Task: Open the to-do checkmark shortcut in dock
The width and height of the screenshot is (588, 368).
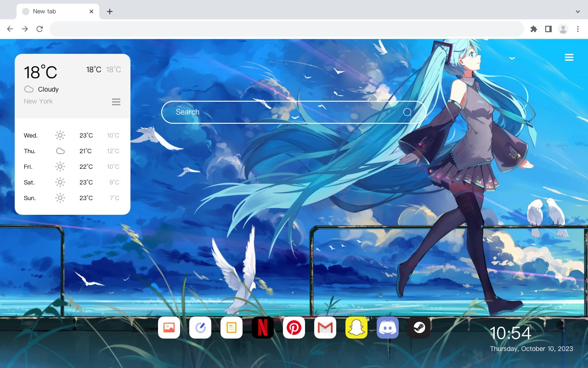Action: (x=200, y=328)
